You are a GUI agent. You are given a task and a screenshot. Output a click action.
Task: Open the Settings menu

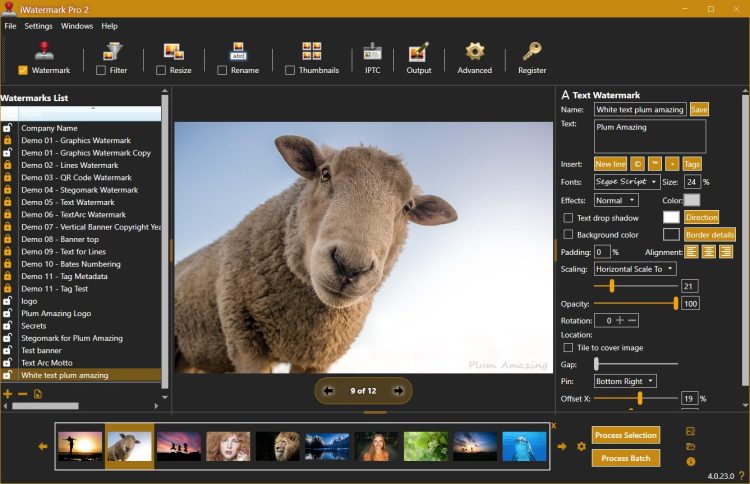coord(38,26)
